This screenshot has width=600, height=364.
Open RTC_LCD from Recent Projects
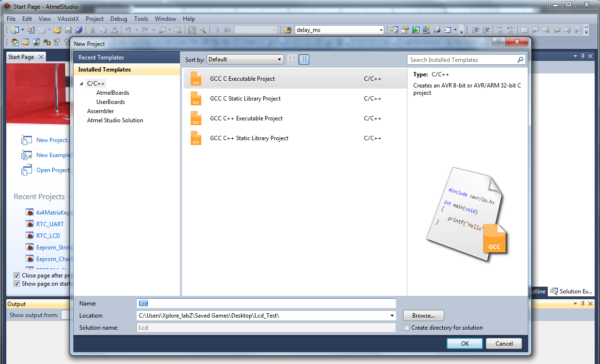pos(48,236)
